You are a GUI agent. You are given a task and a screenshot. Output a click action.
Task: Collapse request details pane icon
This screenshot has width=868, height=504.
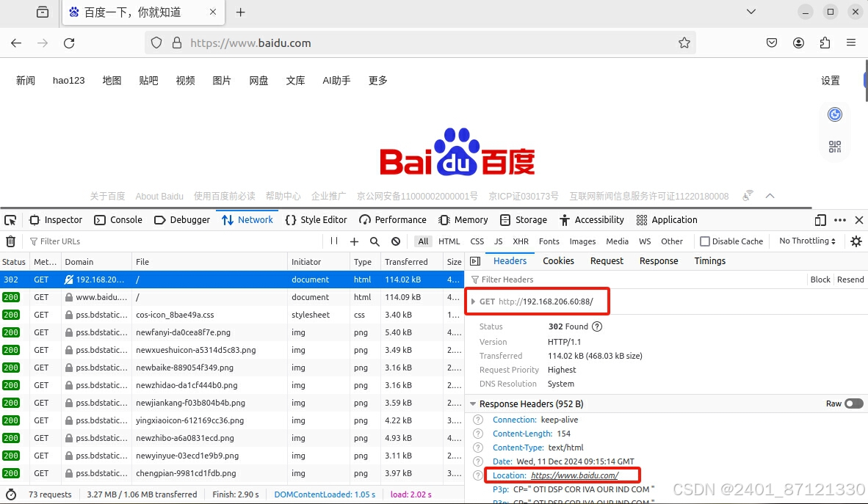(x=475, y=261)
